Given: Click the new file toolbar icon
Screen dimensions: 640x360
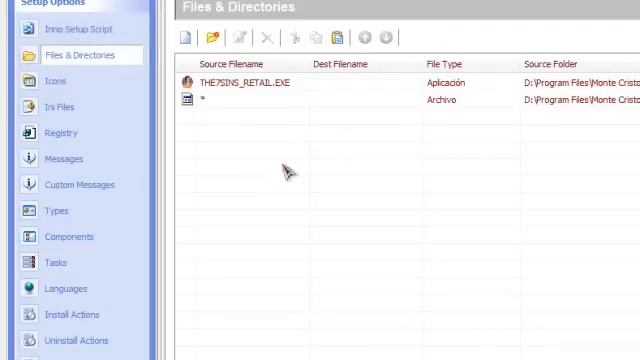Looking at the screenshot, I should [185, 38].
